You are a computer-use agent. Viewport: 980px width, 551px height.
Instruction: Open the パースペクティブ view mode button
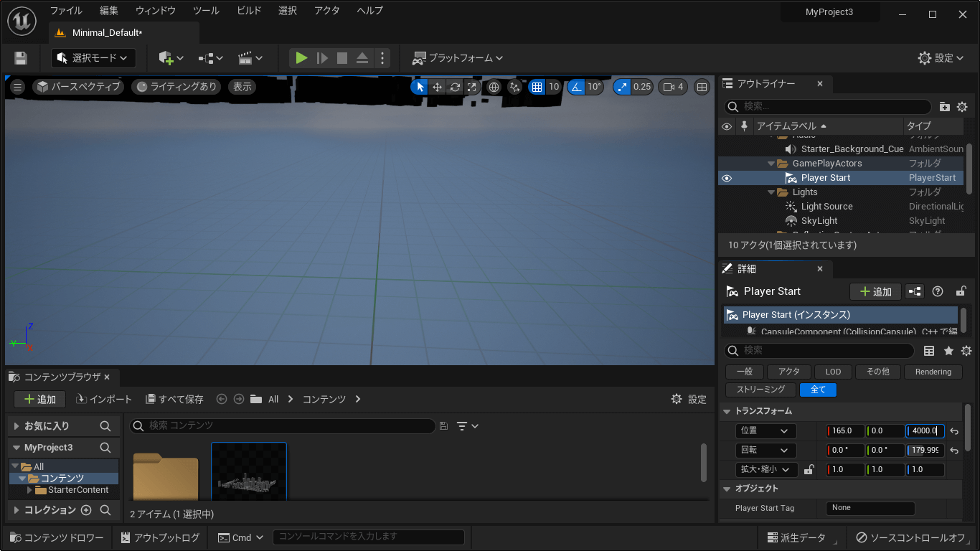point(78,87)
